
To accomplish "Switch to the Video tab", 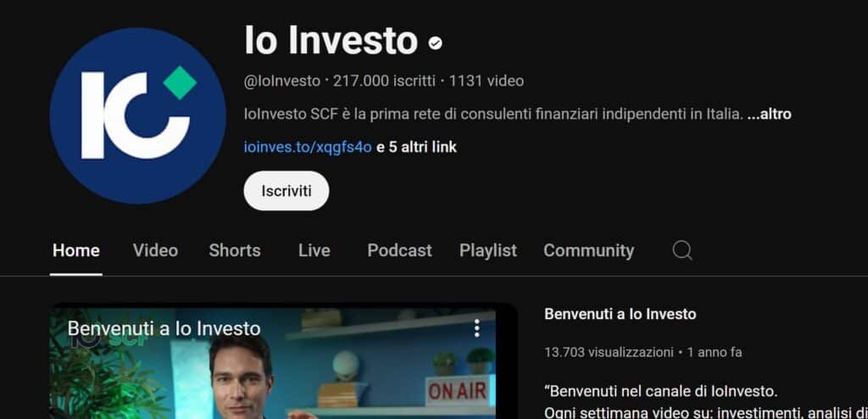I will point(156,250).
